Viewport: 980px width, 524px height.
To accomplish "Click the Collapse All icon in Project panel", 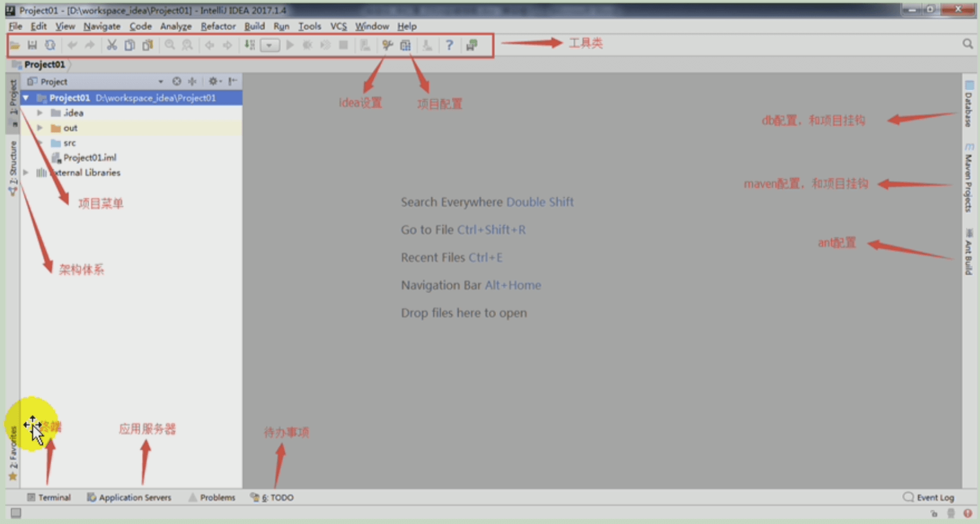I will pyautogui.click(x=192, y=81).
